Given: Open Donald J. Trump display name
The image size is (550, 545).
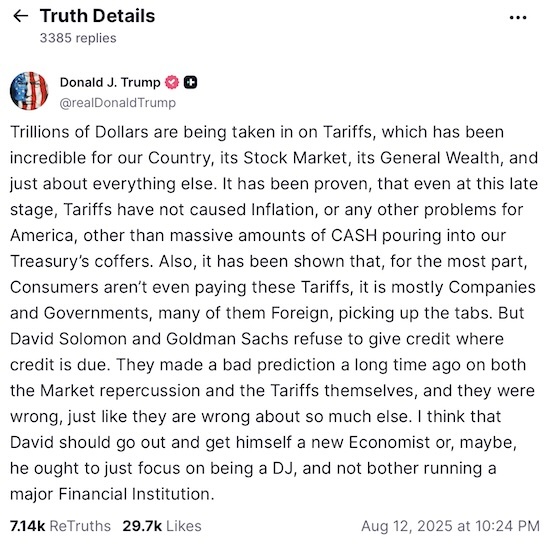Looking at the screenshot, I should pos(110,82).
